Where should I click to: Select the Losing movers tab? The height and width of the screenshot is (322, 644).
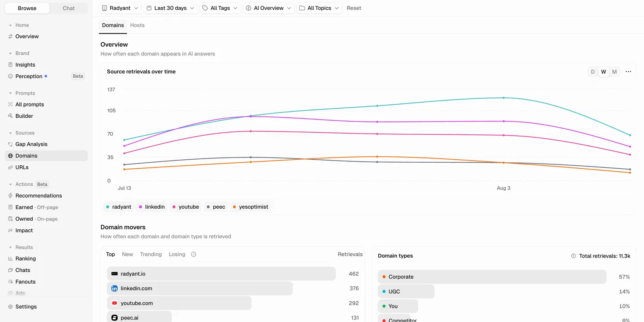point(177,255)
